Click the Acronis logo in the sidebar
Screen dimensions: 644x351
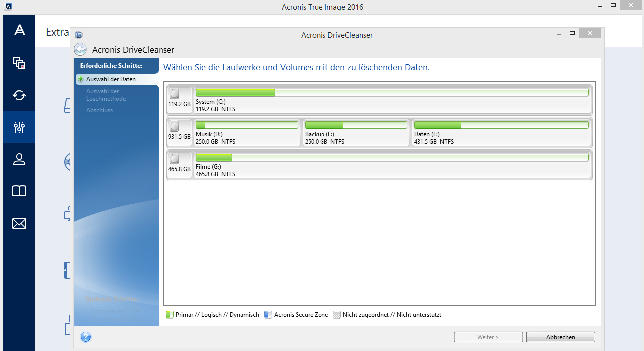(19, 31)
